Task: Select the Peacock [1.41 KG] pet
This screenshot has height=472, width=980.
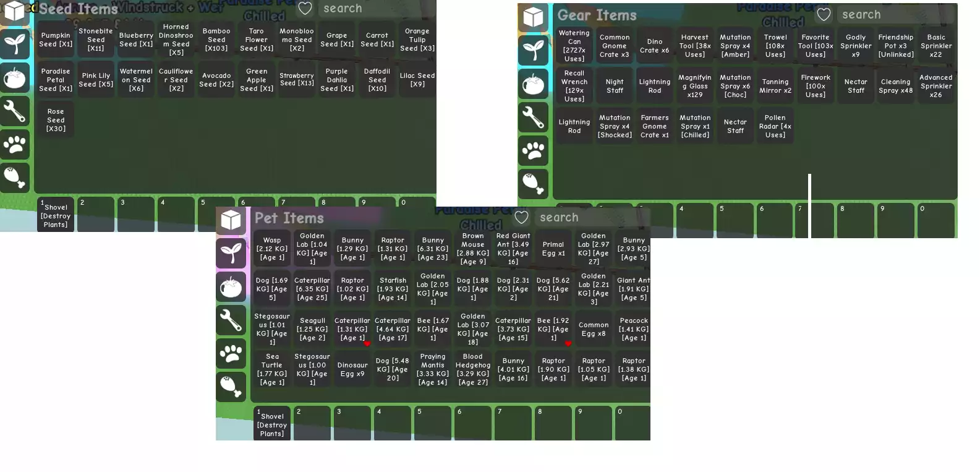Action: point(634,329)
